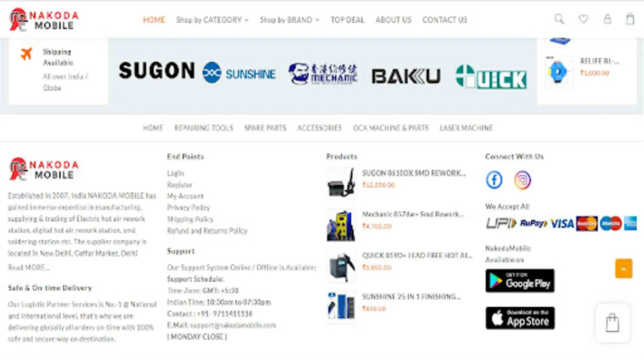This screenshot has width=644, height=362.
Task: Expand the Shop by BRAND dropdown
Action: click(289, 20)
